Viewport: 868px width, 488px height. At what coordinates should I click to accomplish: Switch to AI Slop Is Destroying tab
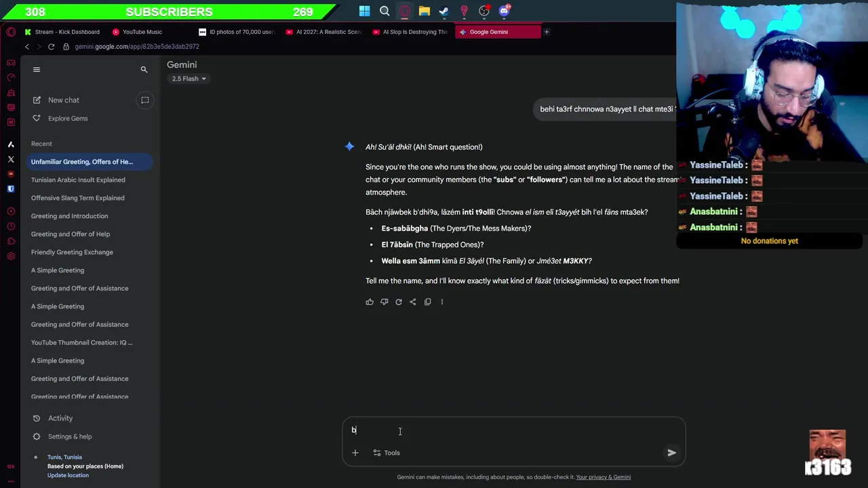coord(411,32)
